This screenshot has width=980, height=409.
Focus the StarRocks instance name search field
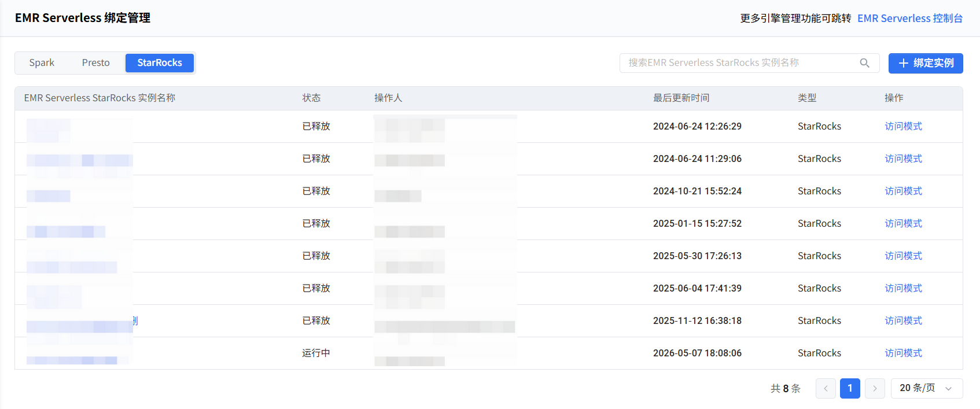740,63
